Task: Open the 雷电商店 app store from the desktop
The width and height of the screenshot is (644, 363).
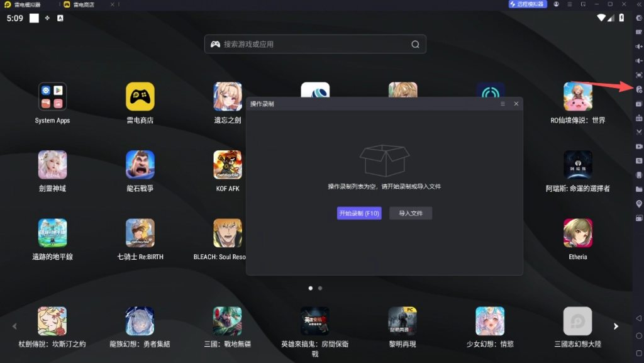Action: pyautogui.click(x=140, y=96)
